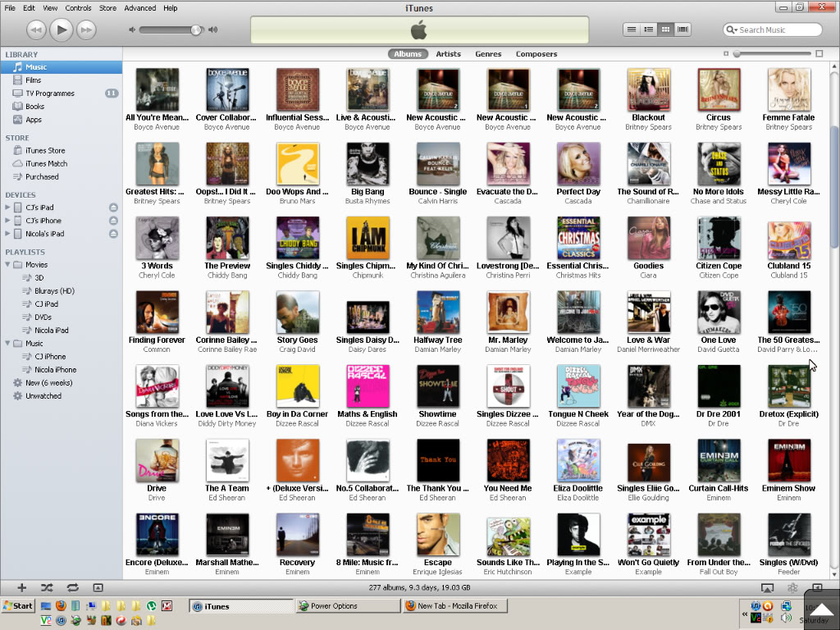The image size is (840, 630).
Task: Open TV Programmes library
Action: pyautogui.click(x=49, y=94)
